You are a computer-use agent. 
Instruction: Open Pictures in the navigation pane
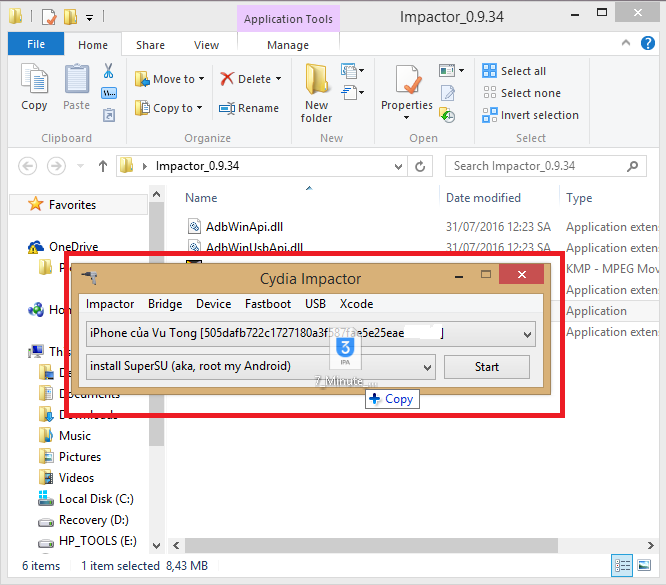(70, 457)
